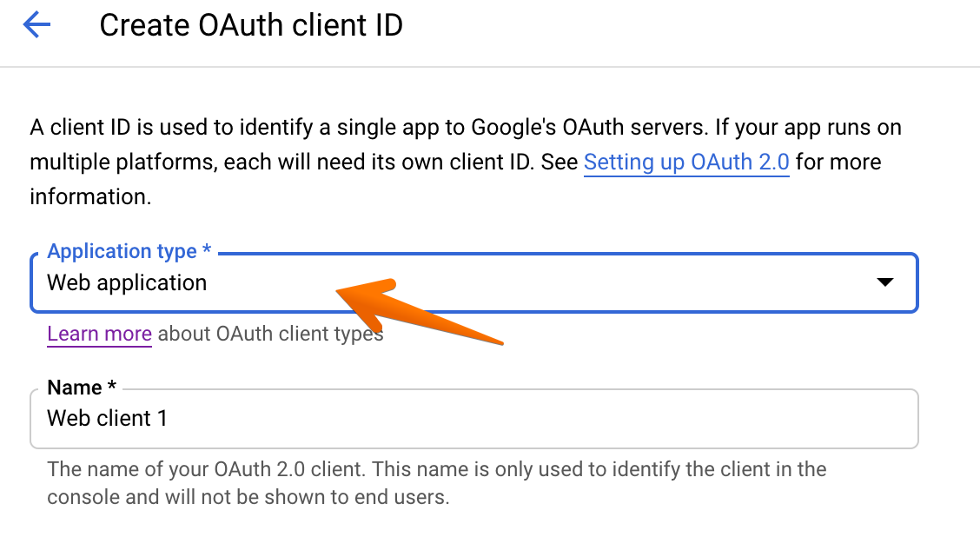
Task: Click the 'Application type *' field label
Action: click(x=129, y=250)
